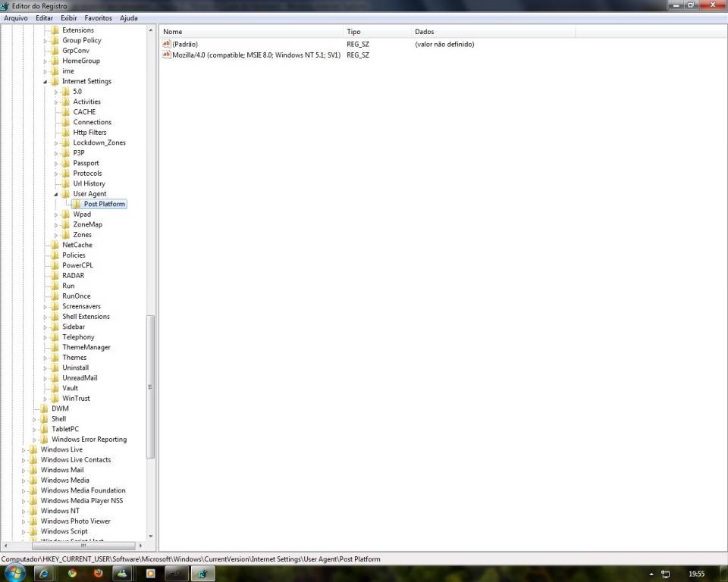This screenshot has width=728, height=582.
Task: Expand the Lockdown_Zones key
Action: (x=55, y=143)
